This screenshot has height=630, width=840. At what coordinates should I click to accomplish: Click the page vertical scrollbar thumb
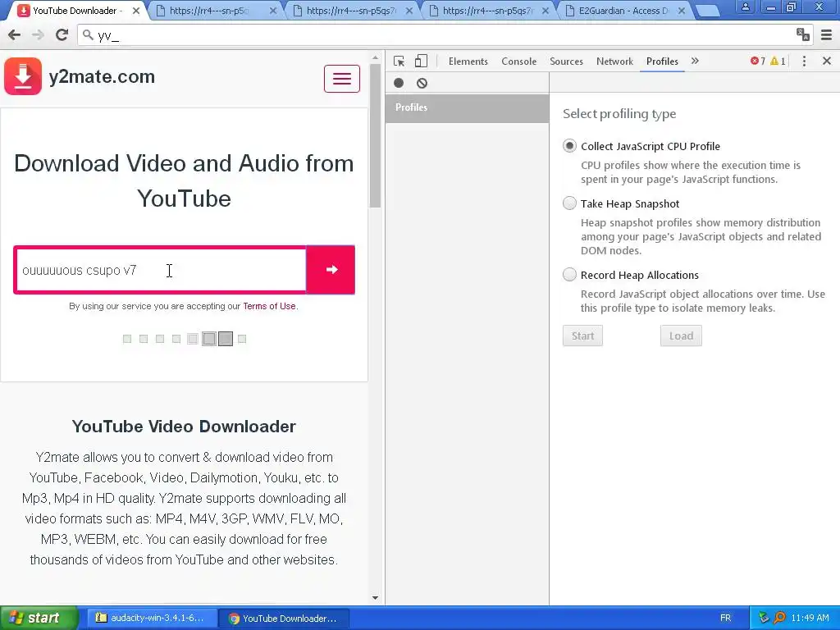coord(375,135)
